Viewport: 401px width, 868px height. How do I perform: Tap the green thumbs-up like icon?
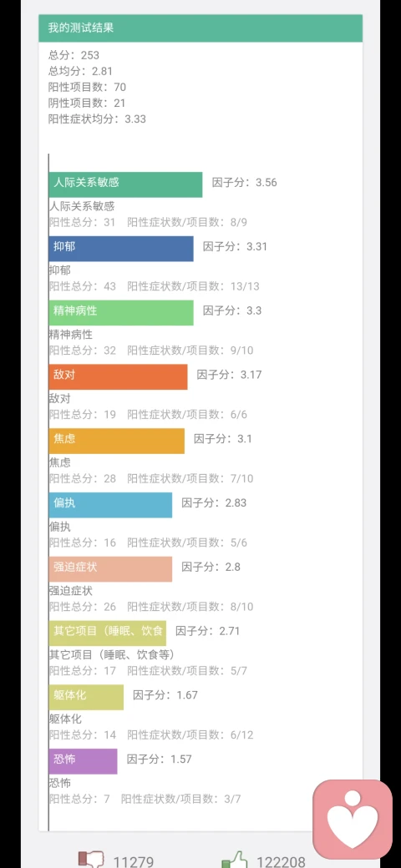pyautogui.click(x=235, y=860)
